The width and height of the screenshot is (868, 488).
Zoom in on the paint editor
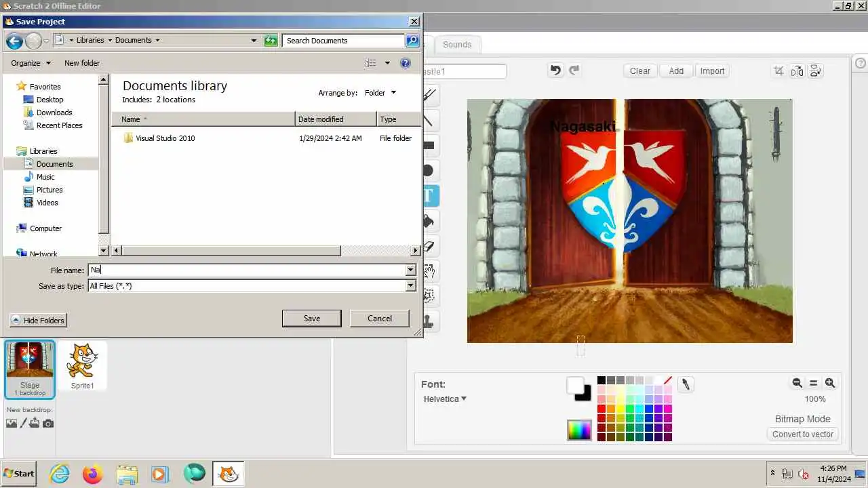[830, 383]
